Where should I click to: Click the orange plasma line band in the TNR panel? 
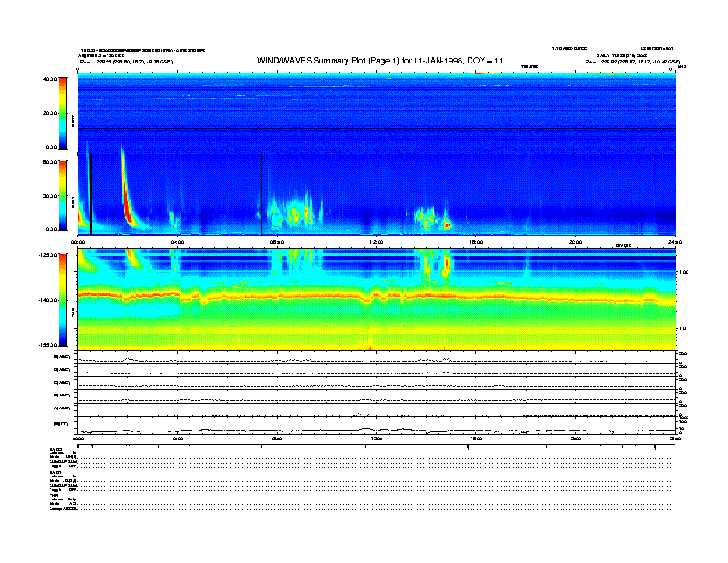click(377, 296)
